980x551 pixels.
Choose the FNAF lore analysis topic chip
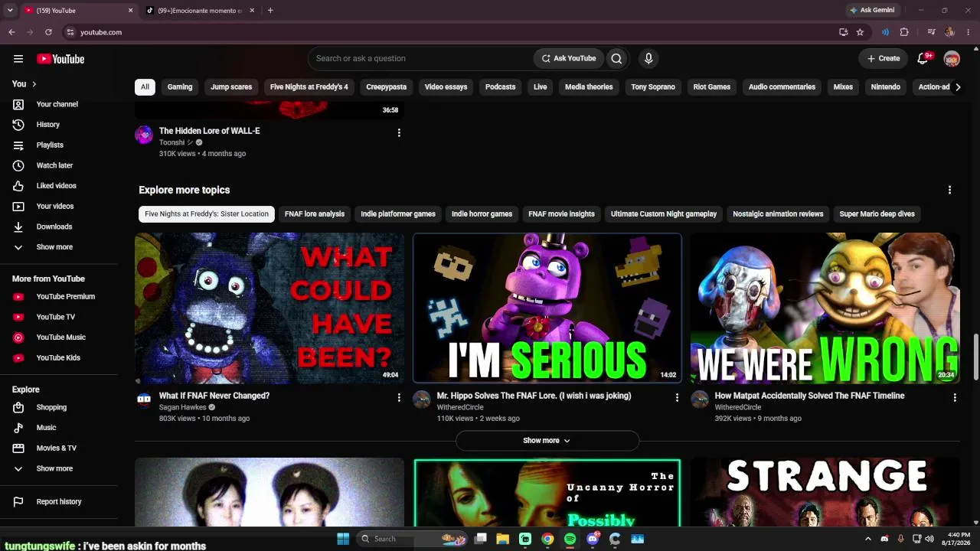pyautogui.click(x=315, y=214)
